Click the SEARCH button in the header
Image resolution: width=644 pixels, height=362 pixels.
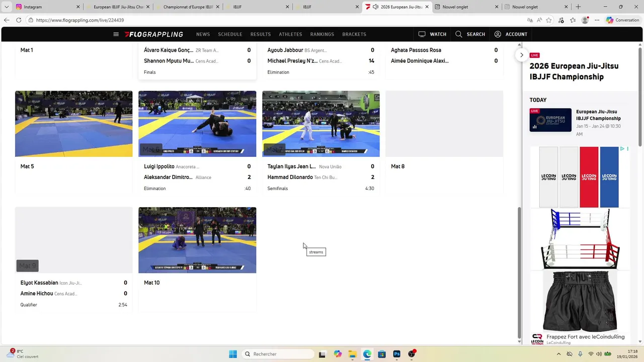pos(470,34)
